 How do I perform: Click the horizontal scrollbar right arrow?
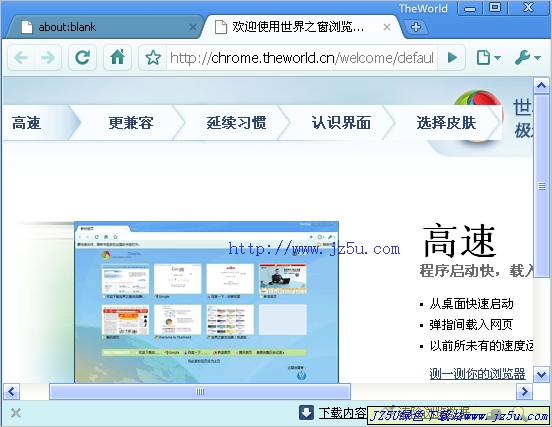525,391
